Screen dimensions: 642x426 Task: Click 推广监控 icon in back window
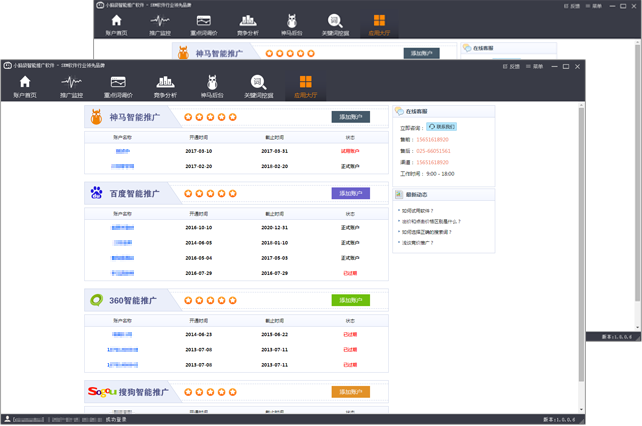160,20
